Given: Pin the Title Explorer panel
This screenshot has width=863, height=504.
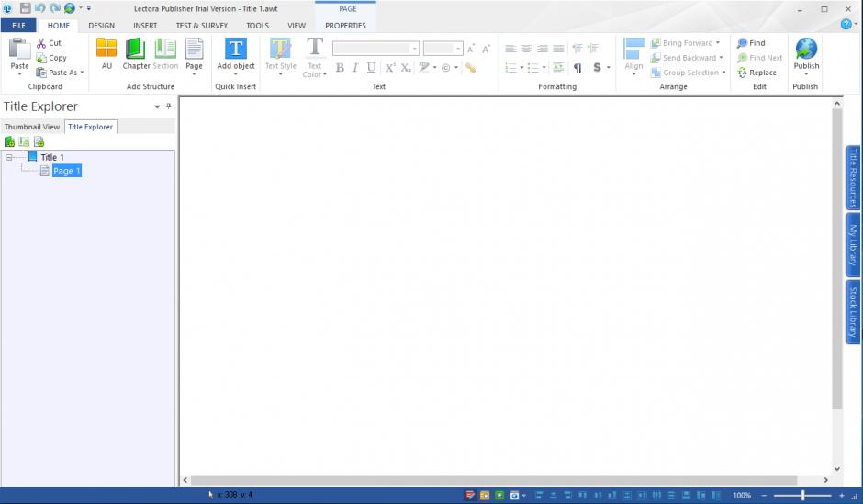Looking at the screenshot, I should coord(168,106).
